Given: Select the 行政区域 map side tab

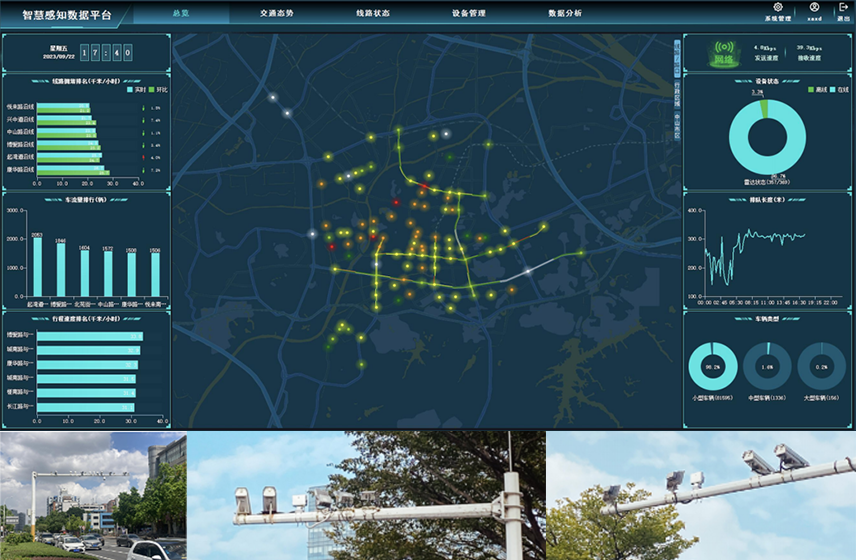Looking at the screenshot, I should (x=676, y=97).
